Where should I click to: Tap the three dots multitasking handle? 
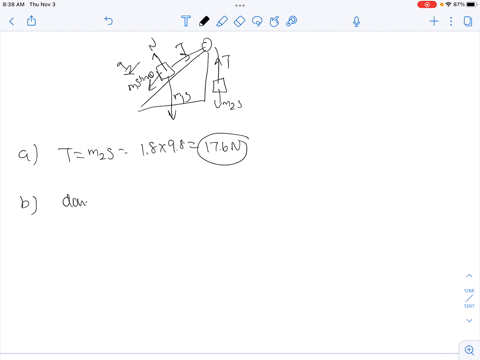coord(240,5)
